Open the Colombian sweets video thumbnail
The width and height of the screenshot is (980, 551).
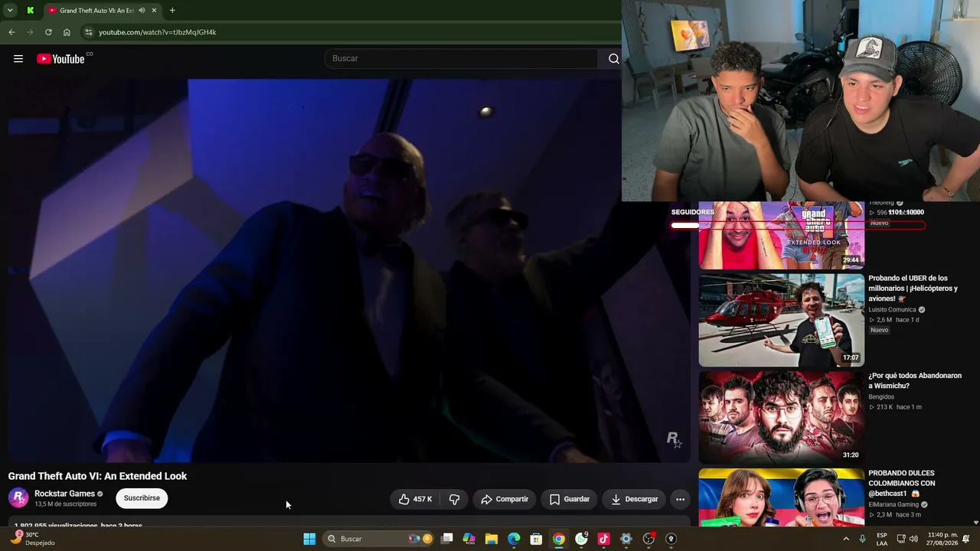[x=781, y=497]
